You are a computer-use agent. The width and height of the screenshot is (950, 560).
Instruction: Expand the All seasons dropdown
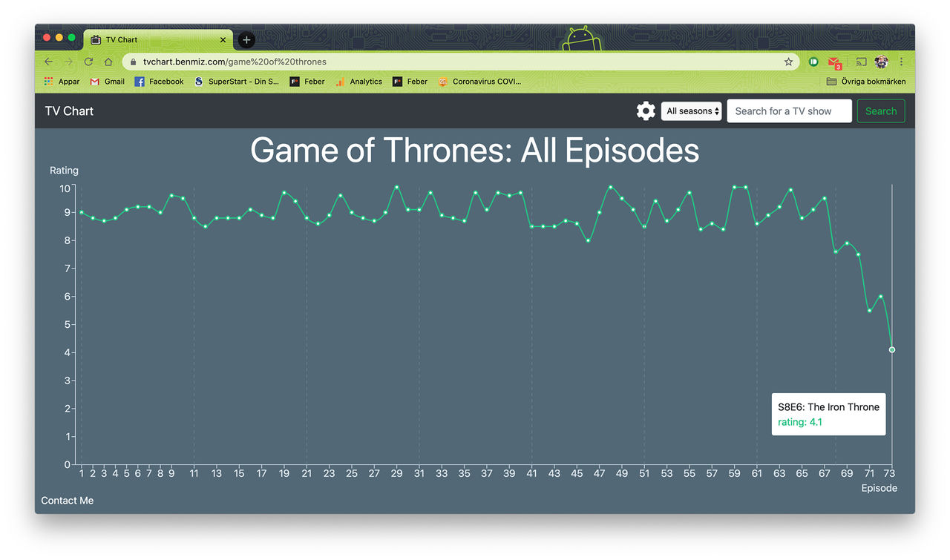692,111
